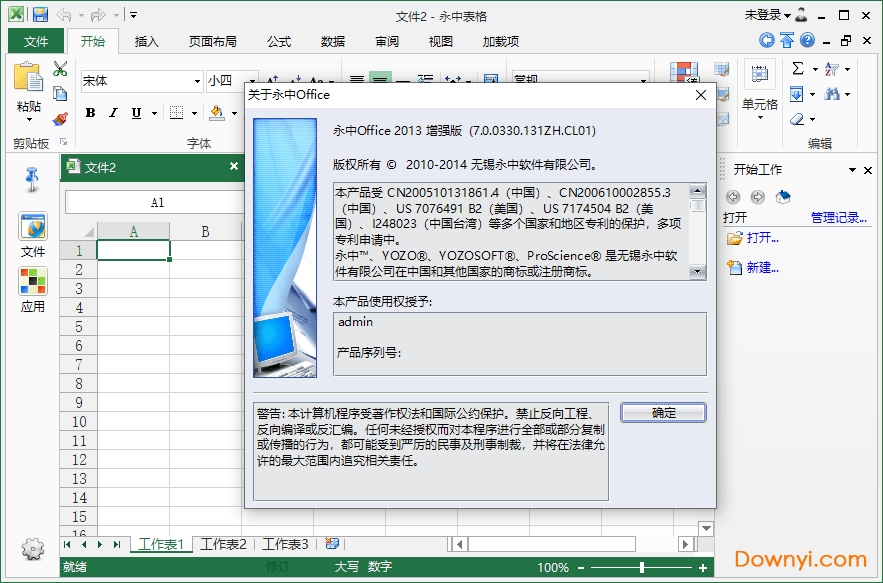Click the Save icon in title bar
883x583 pixels.
pos(40,15)
